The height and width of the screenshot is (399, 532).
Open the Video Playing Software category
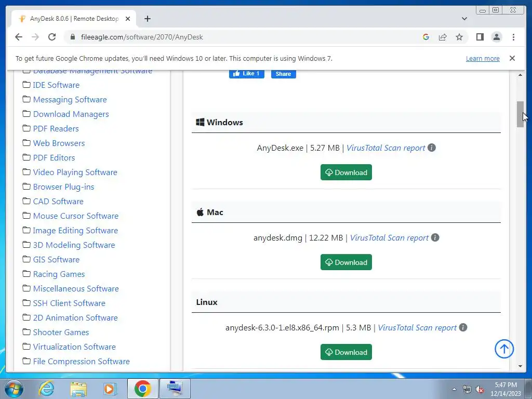(75, 172)
